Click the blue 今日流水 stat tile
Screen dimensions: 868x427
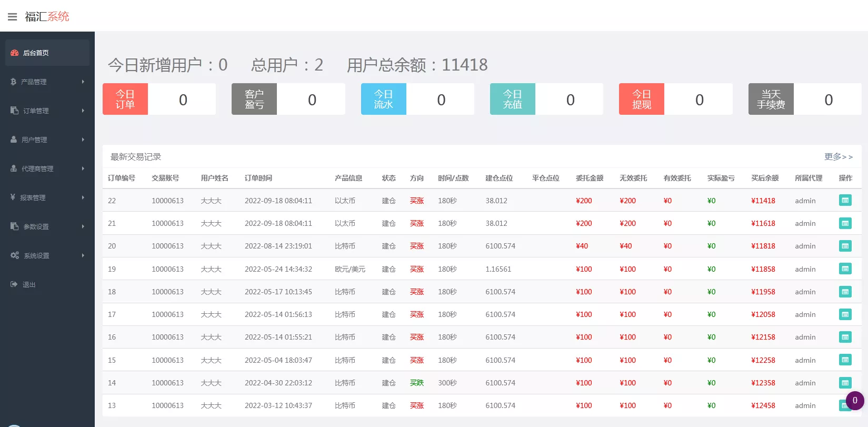(x=383, y=99)
